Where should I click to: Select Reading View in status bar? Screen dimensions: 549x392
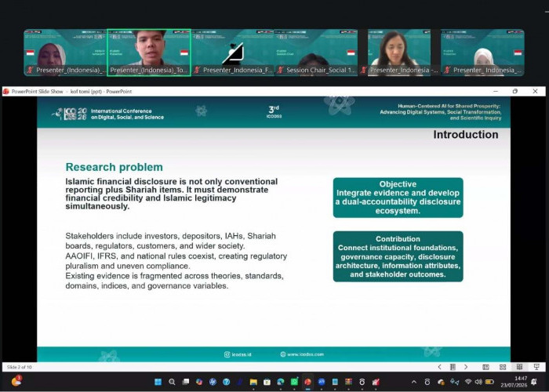519,367
